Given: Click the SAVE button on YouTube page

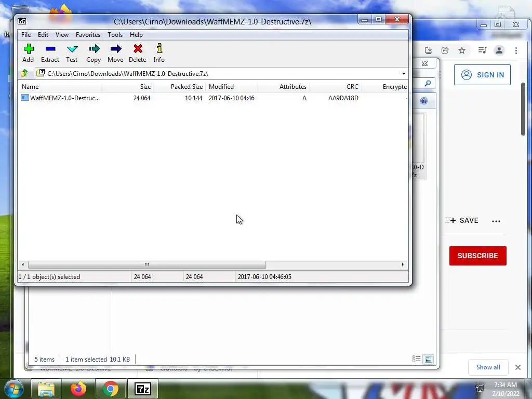Looking at the screenshot, I should coord(462,220).
